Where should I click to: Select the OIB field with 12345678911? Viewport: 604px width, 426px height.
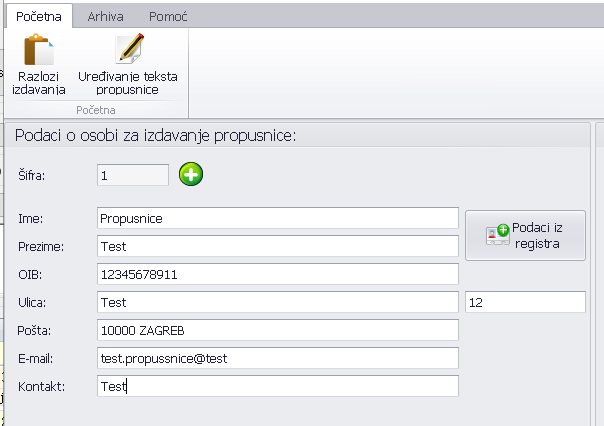(277, 274)
